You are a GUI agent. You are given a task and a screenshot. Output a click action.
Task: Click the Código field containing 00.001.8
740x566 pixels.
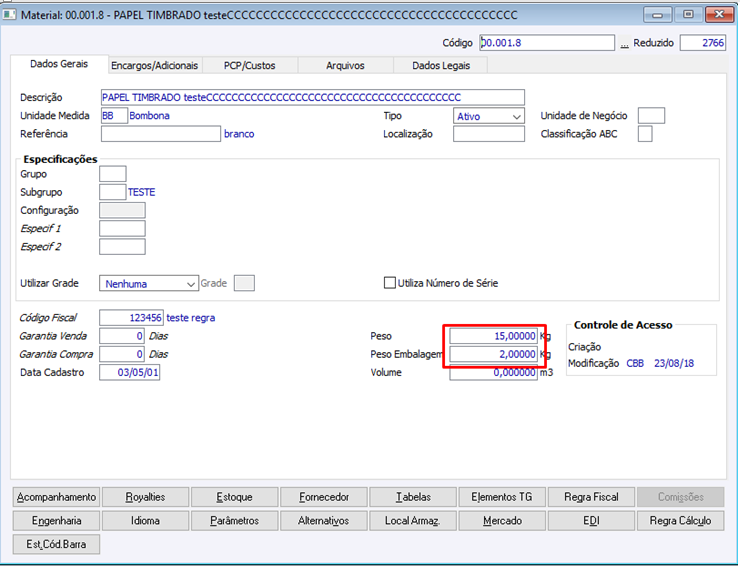547,43
